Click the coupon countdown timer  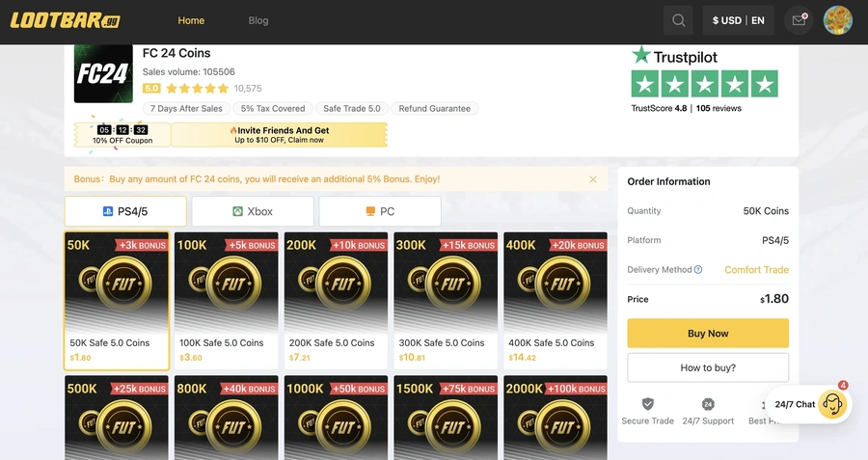tap(122, 130)
